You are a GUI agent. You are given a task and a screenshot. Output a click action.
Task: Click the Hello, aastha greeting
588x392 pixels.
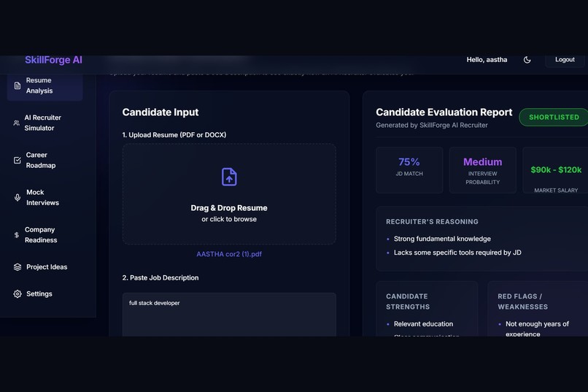click(487, 60)
